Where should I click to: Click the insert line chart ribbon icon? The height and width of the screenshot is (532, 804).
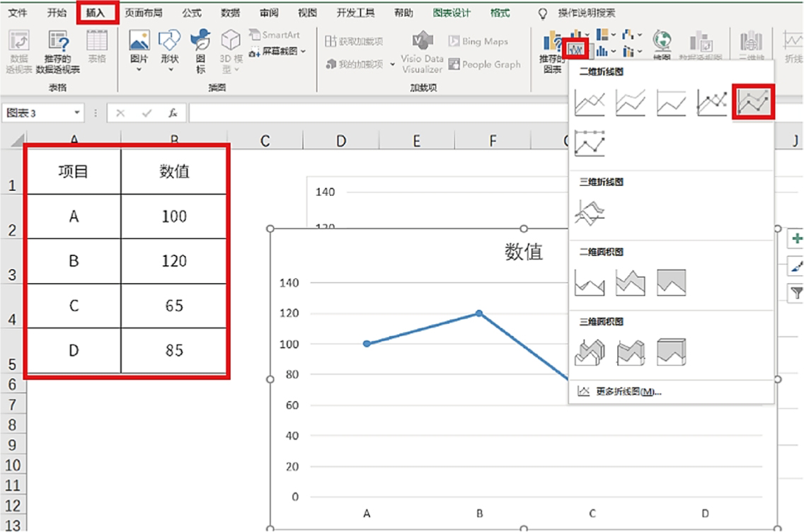pyautogui.click(x=578, y=50)
